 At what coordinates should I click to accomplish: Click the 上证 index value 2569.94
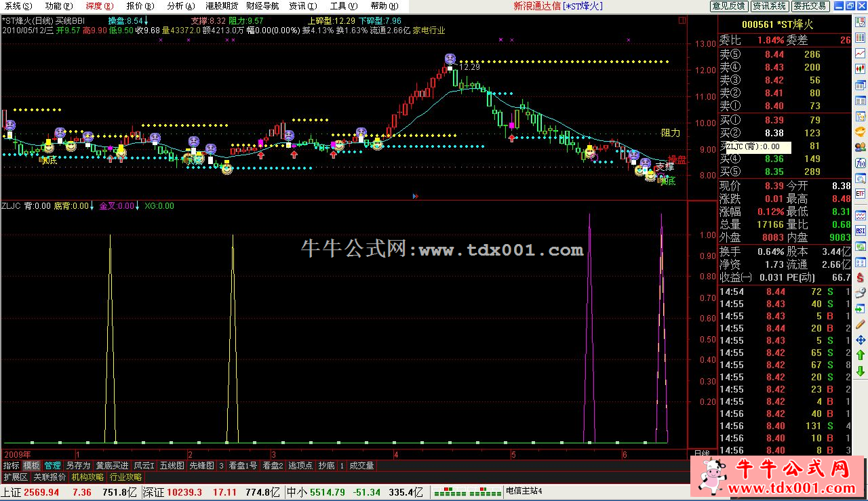(x=41, y=492)
